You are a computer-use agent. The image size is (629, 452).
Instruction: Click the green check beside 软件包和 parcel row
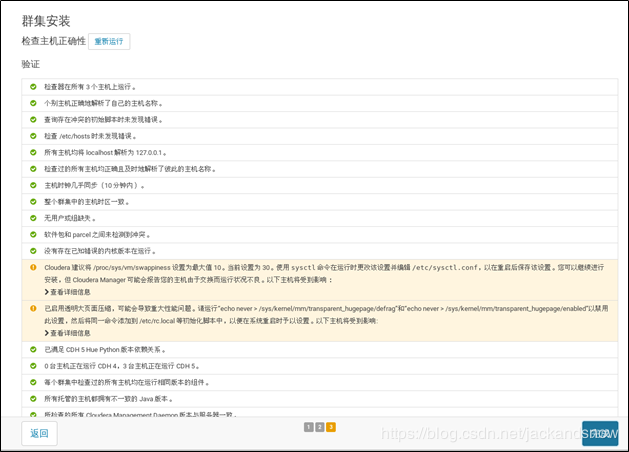[33, 235]
